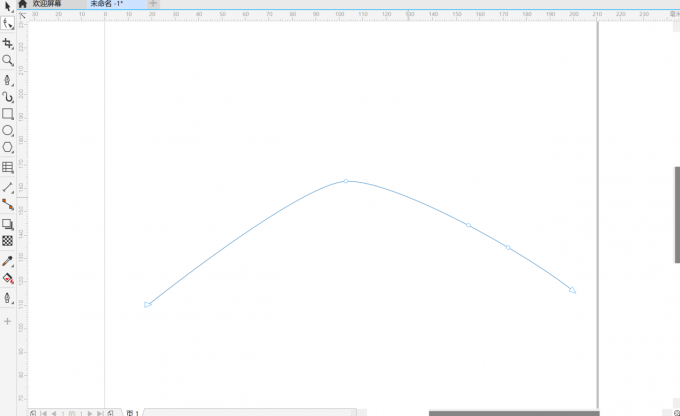Image resolution: width=680 pixels, height=416 pixels.
Task: Select the Pen/Freehand drawing tool near the top
Action: click(x=7, y=80)
